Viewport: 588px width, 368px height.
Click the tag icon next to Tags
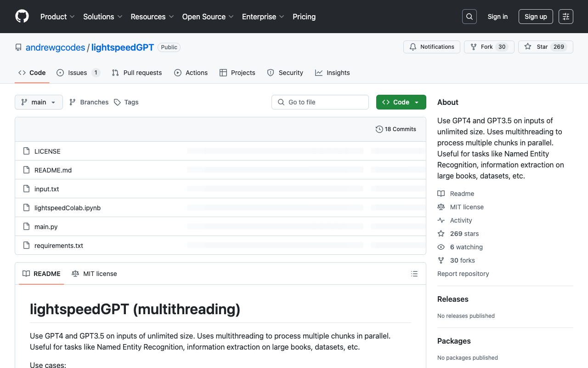click(118, 102)
